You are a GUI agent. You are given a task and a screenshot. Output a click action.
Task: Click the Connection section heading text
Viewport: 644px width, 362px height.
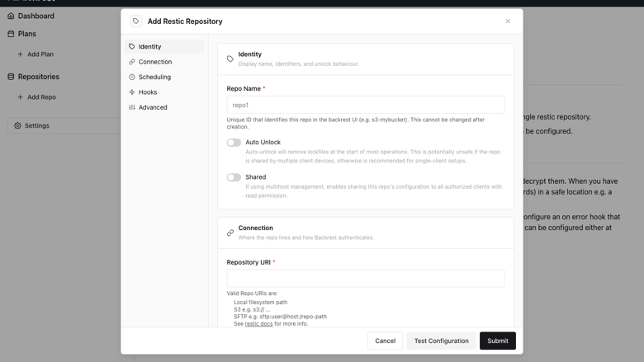(x=255, y=228)
